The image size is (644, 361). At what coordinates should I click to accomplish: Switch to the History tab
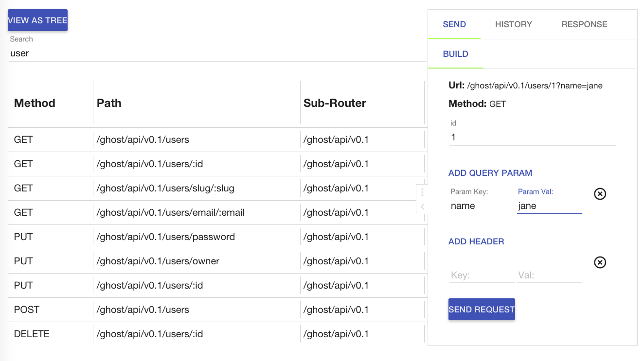tap(514, 24)
